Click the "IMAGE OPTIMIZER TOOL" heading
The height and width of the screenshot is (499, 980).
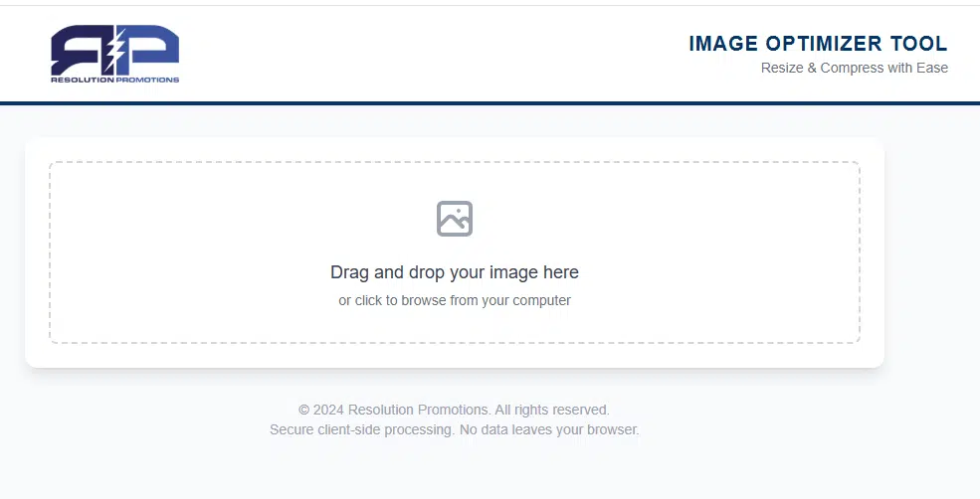[818, 44]
